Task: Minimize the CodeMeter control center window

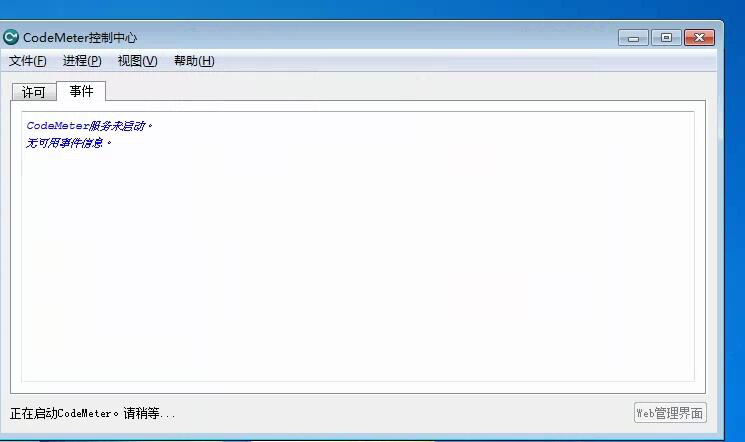Action: [633, 38]
